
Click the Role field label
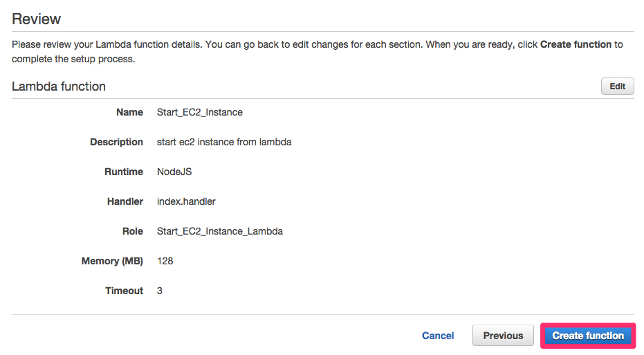coord(133,231)
